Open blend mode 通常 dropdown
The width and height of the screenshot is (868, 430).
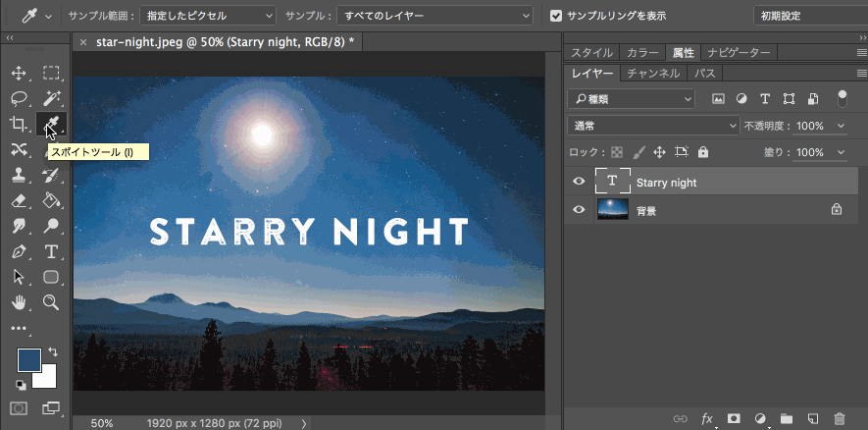(653, 126)
